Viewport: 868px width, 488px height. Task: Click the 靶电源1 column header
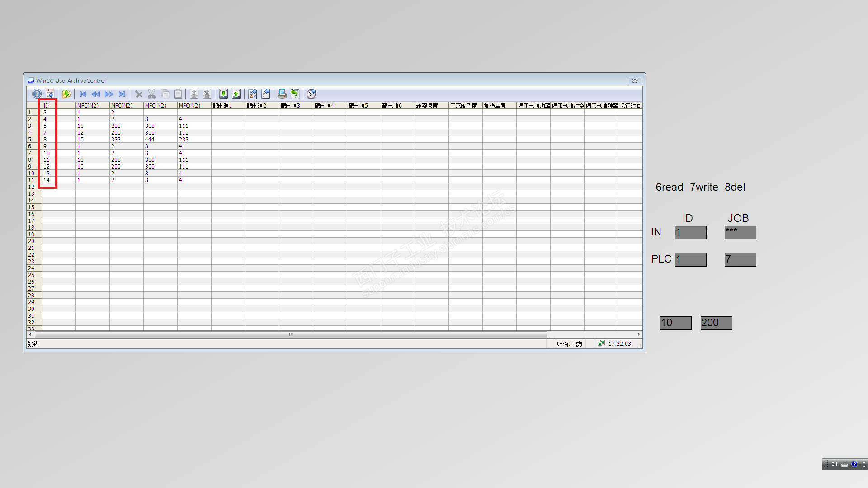coord(228,106)
